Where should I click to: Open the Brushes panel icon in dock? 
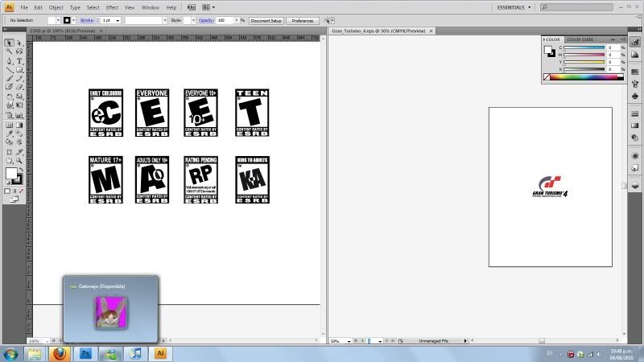tap(635, 84)
